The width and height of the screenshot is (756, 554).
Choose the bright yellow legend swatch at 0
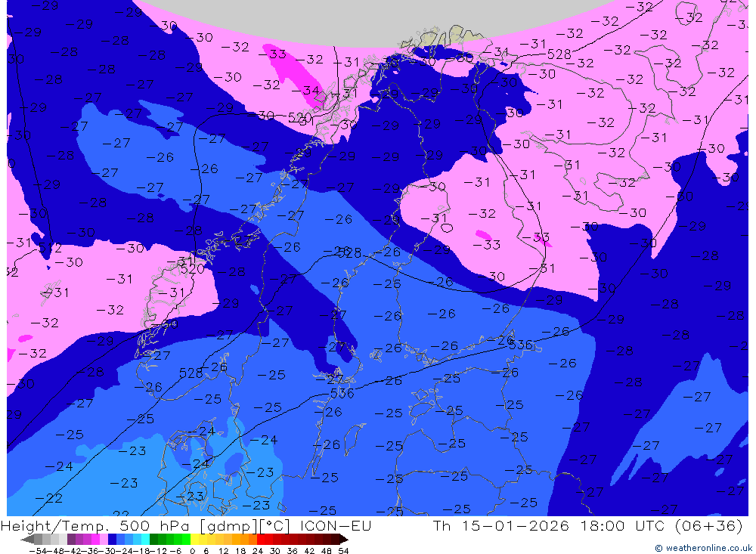(194, 539)
